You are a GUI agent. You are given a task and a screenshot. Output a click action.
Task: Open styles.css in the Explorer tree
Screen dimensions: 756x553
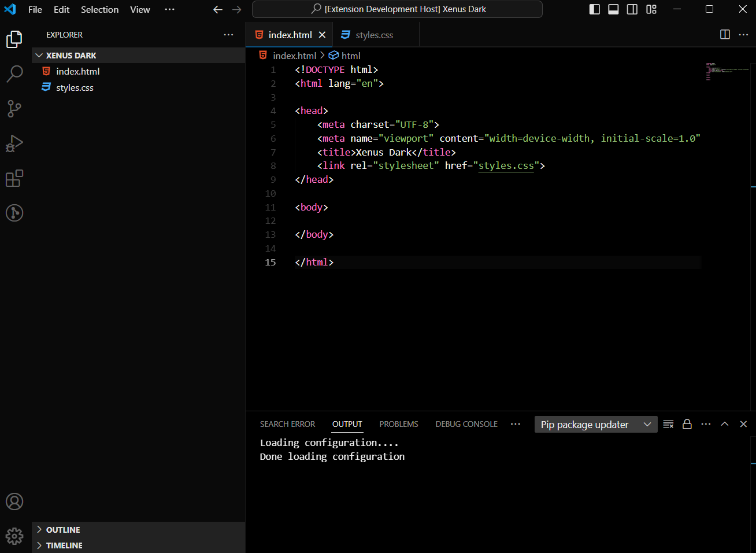pyautogui.click(x=139, y=87)
